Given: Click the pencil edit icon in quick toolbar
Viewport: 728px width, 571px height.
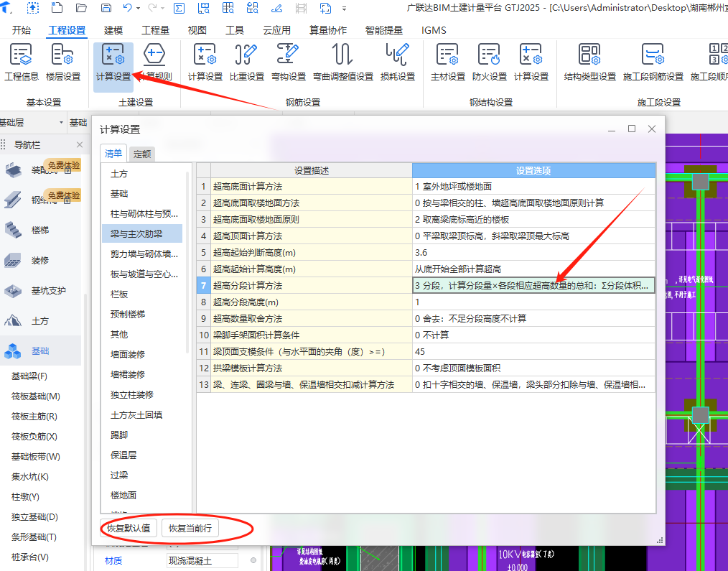Looking at the screenshot, I should (x=276, y=8).
